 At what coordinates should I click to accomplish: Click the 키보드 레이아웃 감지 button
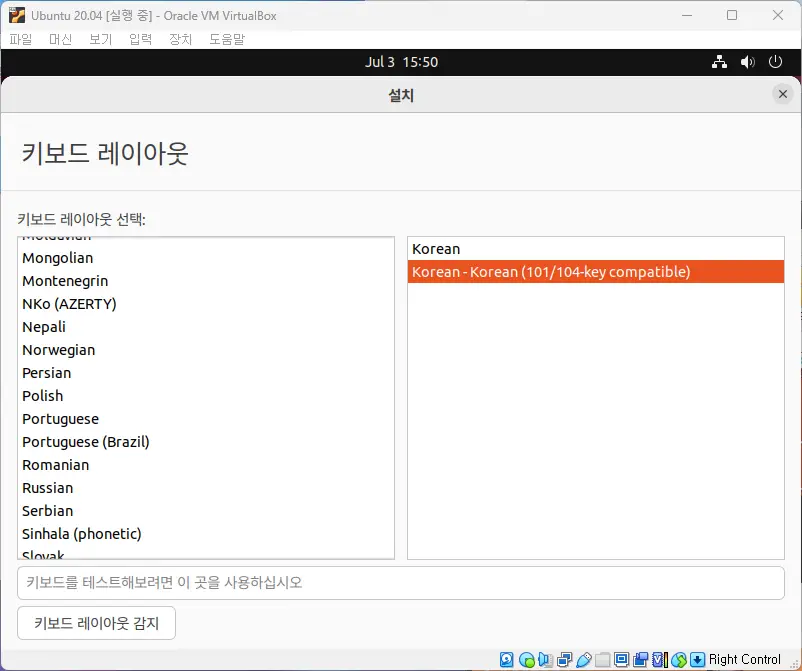[x=96, y=623]
